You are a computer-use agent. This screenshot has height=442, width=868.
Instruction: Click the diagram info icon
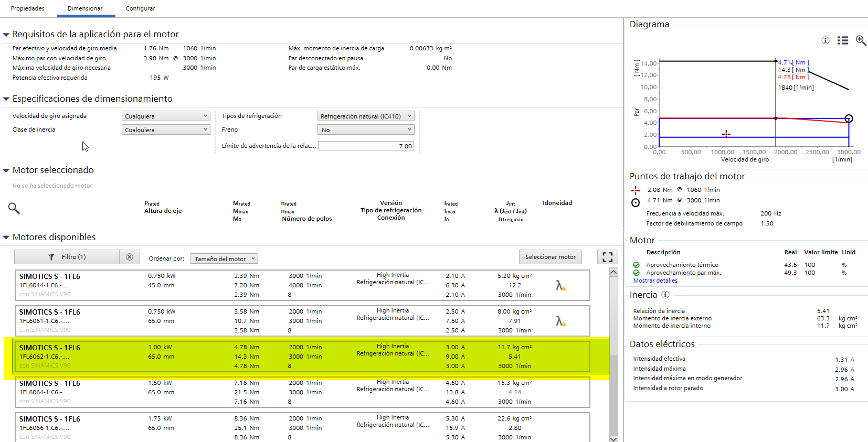(825, 40)
